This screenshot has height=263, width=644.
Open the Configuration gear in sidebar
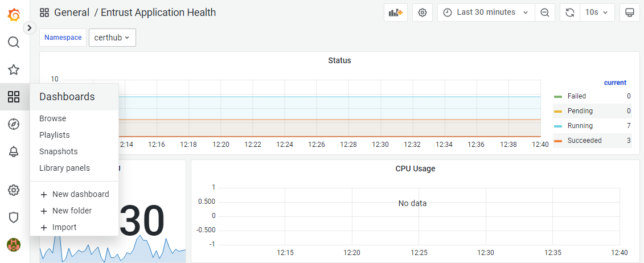(14, 190)
